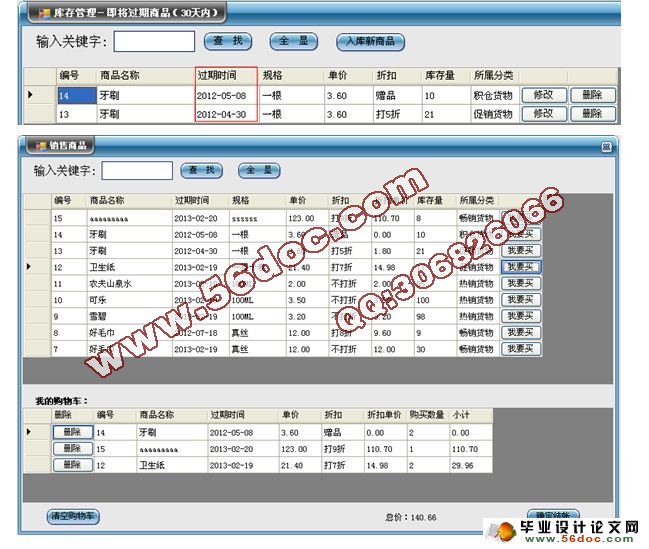
Task: Remove item 12 卫生纸 from shopping cart
Action: pos(73,465)
